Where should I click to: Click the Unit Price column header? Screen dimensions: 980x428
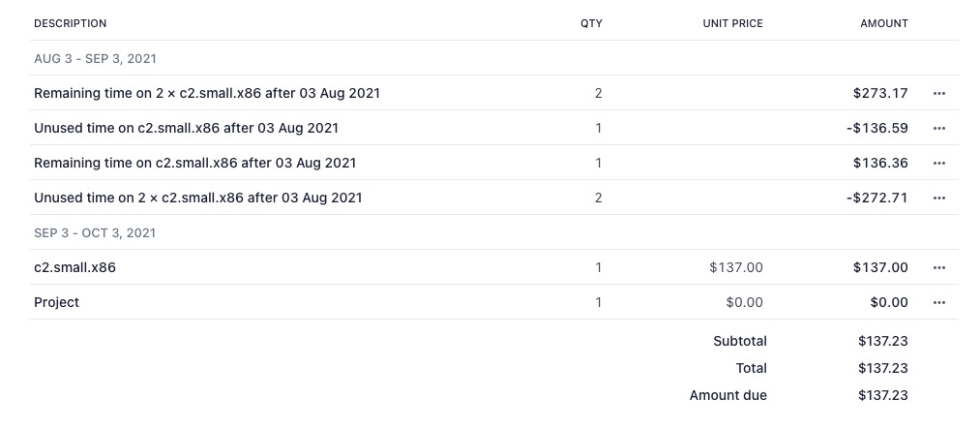click(x=732, y=23)
